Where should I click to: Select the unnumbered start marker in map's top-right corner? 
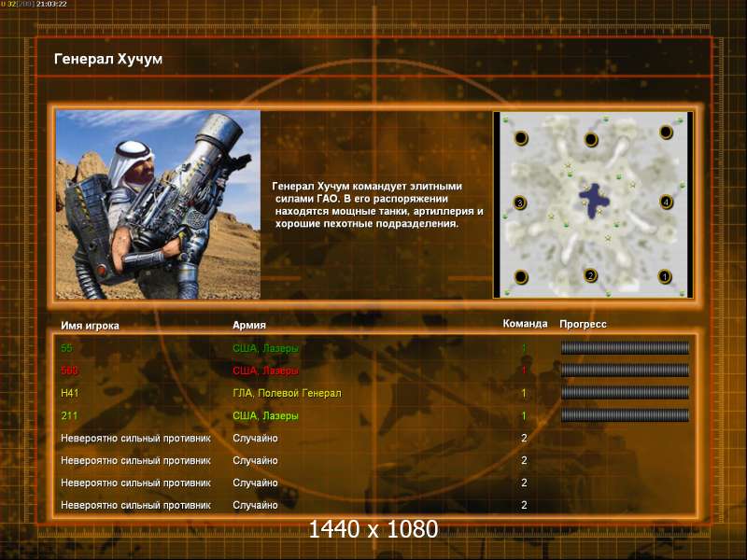tap(666, 132)
